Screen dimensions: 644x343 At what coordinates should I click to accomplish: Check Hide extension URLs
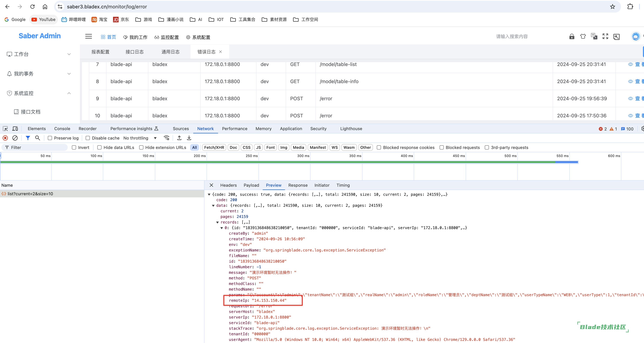[141, 147]
